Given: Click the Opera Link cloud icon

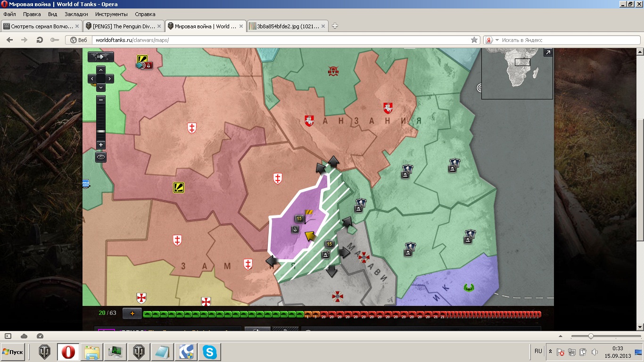Looking at the screenshot, I should pyautogui.click(x=24, y=336).
